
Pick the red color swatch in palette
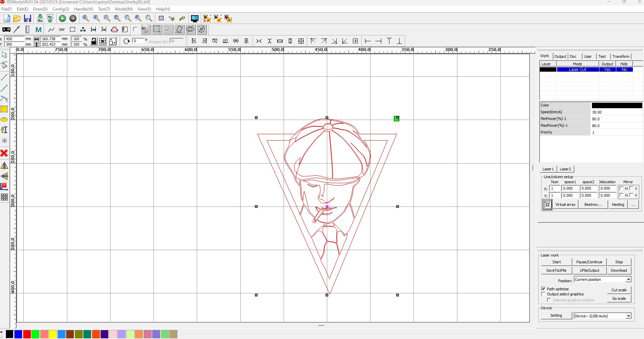point(27,334)
